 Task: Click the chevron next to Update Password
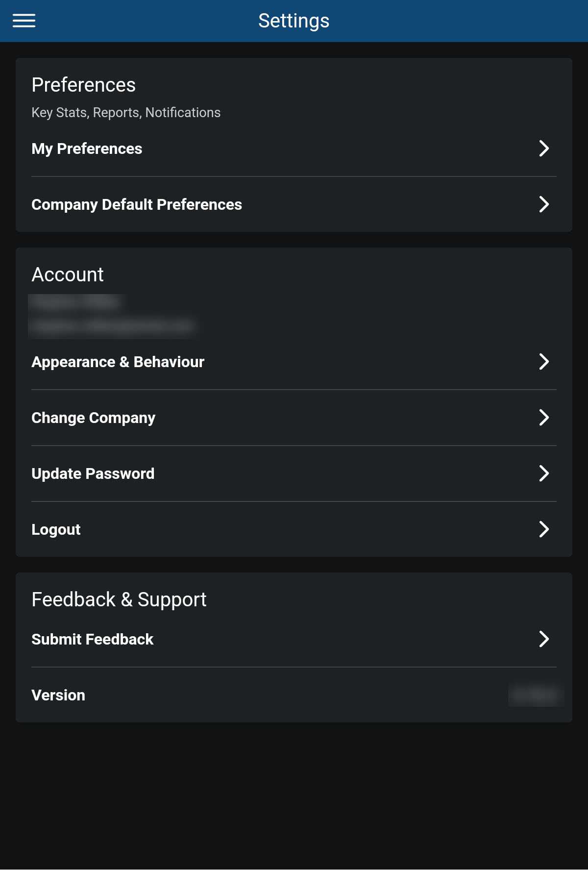545,474
